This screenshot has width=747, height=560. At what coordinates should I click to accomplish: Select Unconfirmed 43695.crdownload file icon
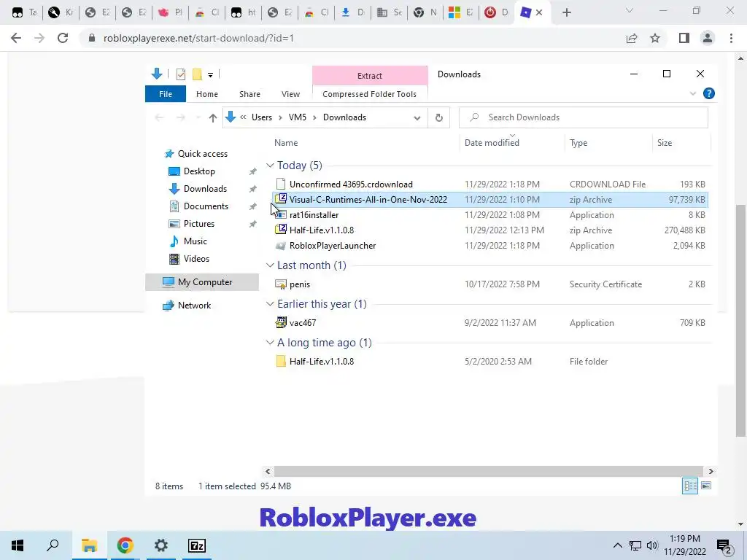click(x=281, y=184)
